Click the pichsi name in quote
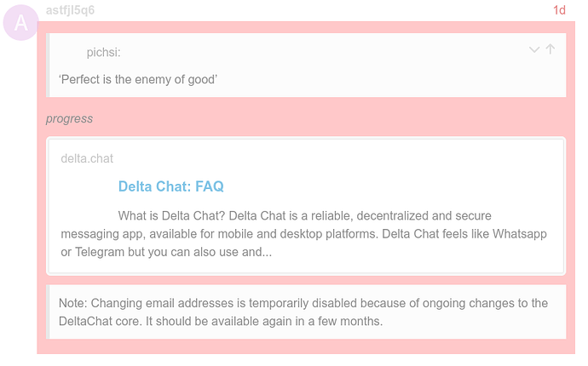 tap(103, 53)
